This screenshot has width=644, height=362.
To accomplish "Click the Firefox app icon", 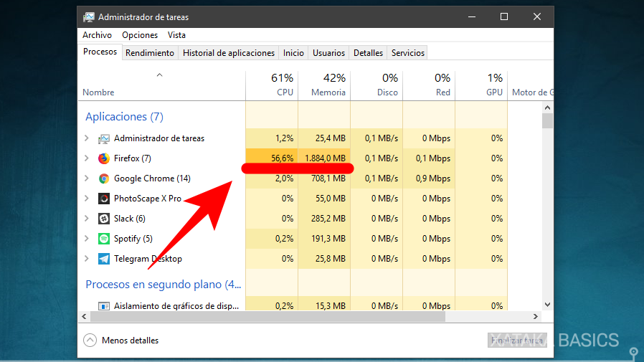I will pos(104,158).
